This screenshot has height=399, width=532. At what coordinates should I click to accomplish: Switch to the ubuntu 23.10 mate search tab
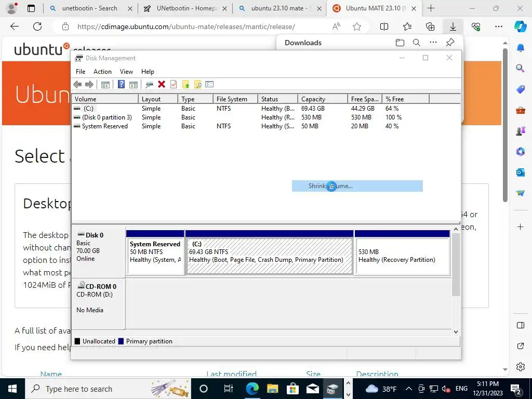click(x=279, y=8)
